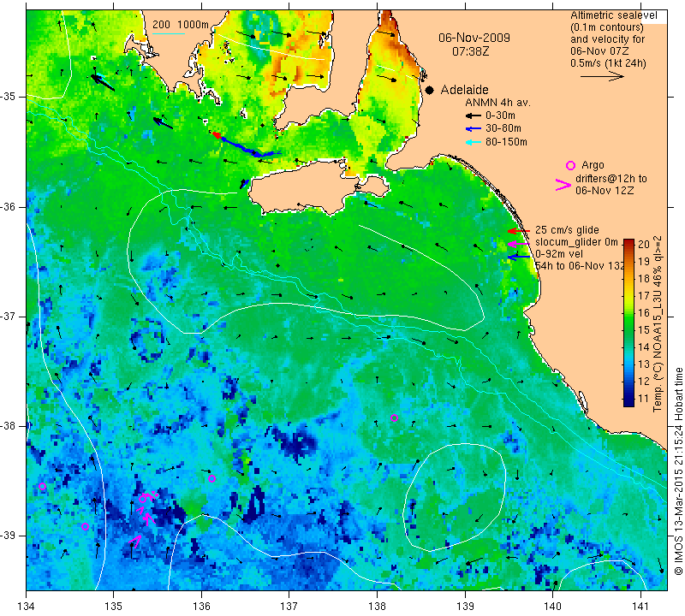Viewport: 685px width, 616px height.
Task: Click the latitude axis label -39
Action: point(9,536)
